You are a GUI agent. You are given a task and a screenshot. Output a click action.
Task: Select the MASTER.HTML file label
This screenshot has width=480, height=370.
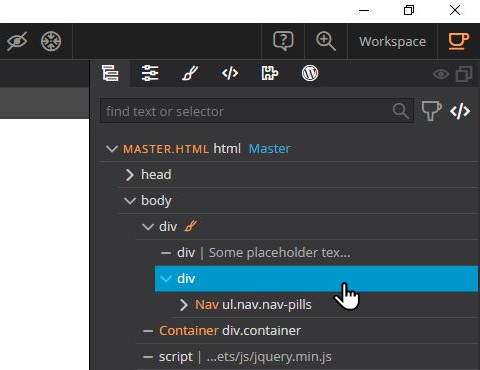click(166, 149)
